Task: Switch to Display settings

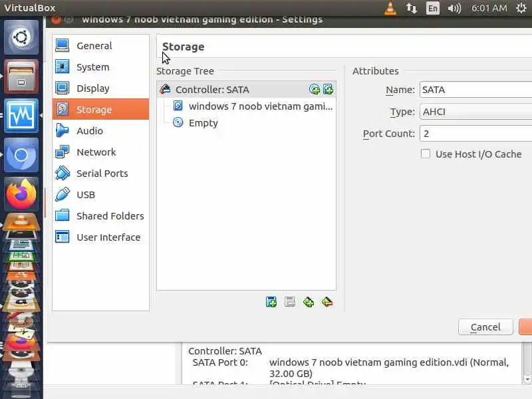Action: click(100, 88)
